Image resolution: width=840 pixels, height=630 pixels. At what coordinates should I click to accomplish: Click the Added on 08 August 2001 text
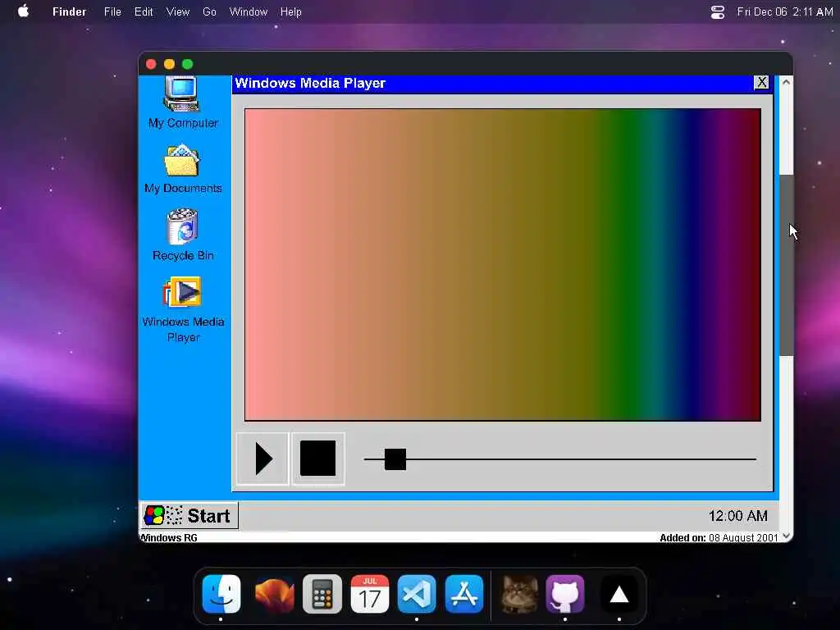click(719, 538)
